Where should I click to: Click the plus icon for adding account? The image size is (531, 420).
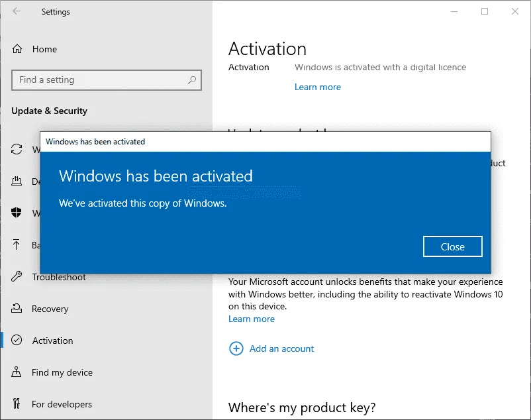click(236, 348)
